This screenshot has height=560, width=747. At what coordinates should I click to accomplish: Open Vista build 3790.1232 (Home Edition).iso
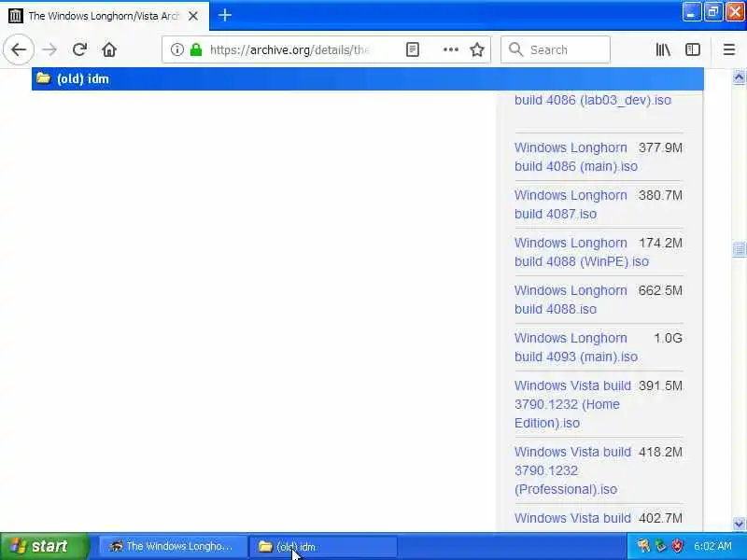tap(572, 404)
